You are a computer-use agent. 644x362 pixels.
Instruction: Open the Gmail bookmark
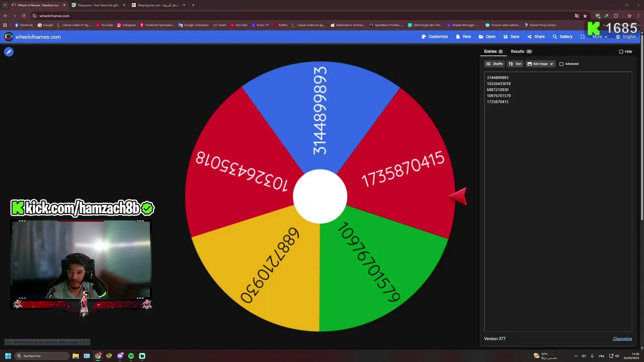219,25
